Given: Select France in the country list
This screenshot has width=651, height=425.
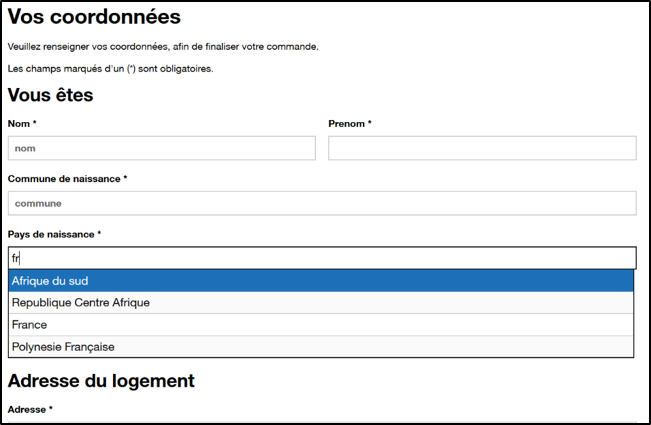Looking at the screenshot, I should pyautogui.click(x=321, y=325).
